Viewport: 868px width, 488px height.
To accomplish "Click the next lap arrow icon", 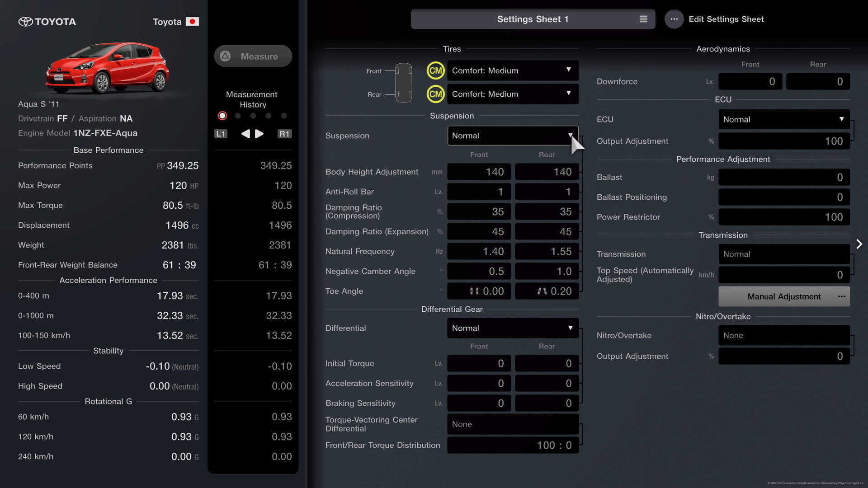I will tap(259, 133).
